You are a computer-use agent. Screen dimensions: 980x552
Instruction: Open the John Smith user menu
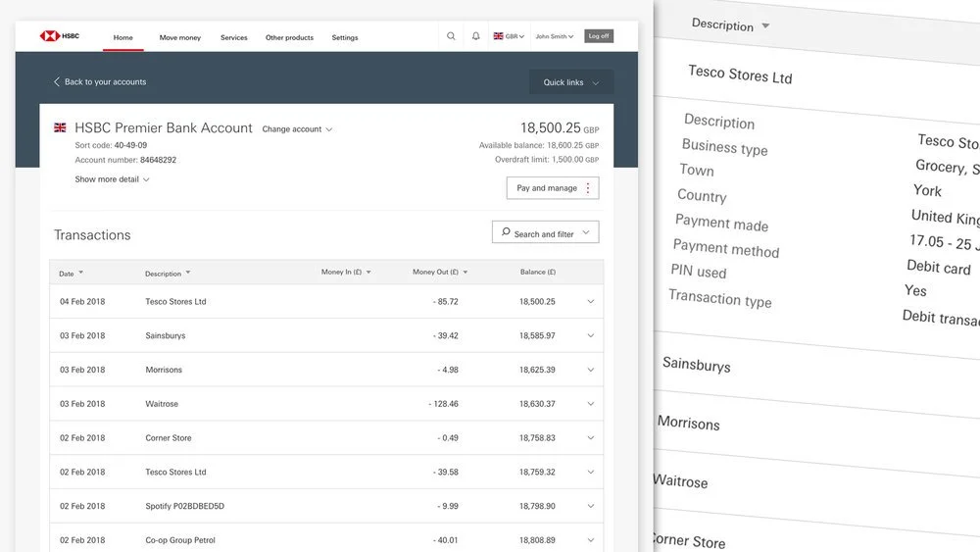click(555, 36)
